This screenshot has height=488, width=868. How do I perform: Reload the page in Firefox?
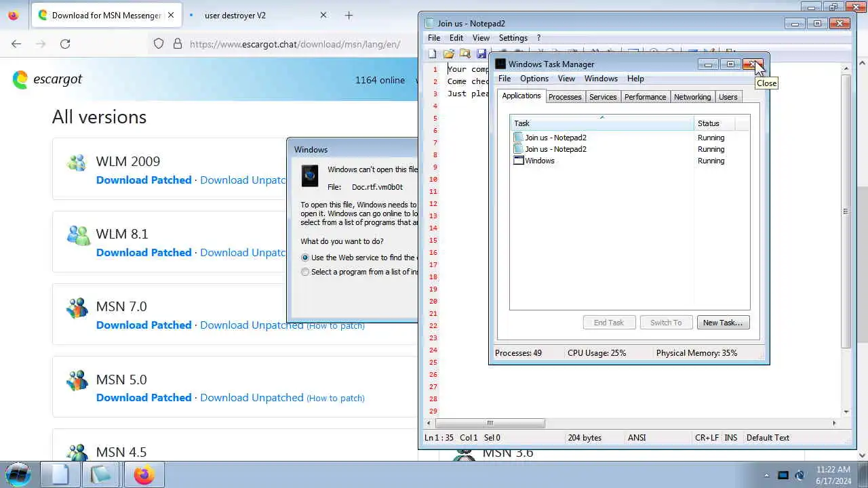pos(65,43)
